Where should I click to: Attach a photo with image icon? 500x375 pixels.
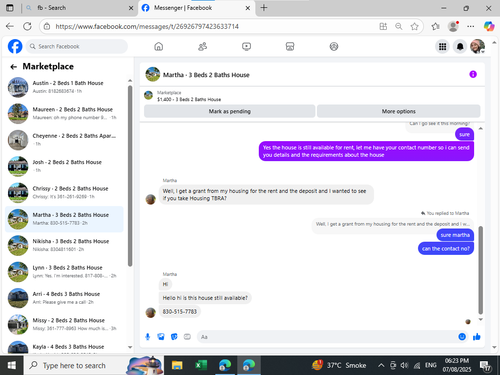(161, 337)
